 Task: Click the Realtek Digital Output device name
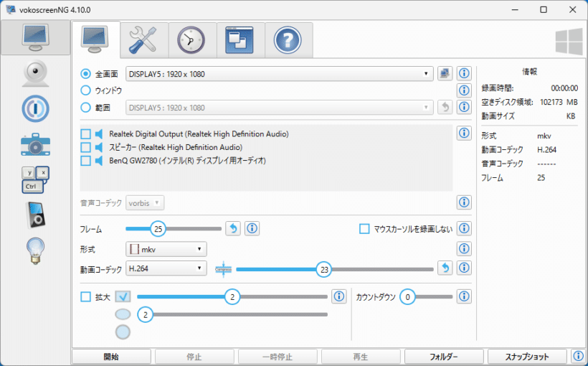[x=199, y=134]
